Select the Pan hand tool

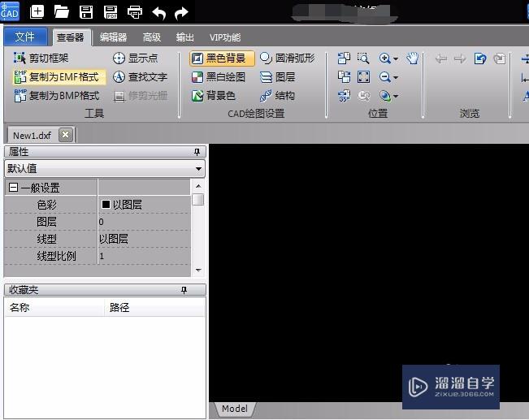pyautogui.click(x=412, y=58)
